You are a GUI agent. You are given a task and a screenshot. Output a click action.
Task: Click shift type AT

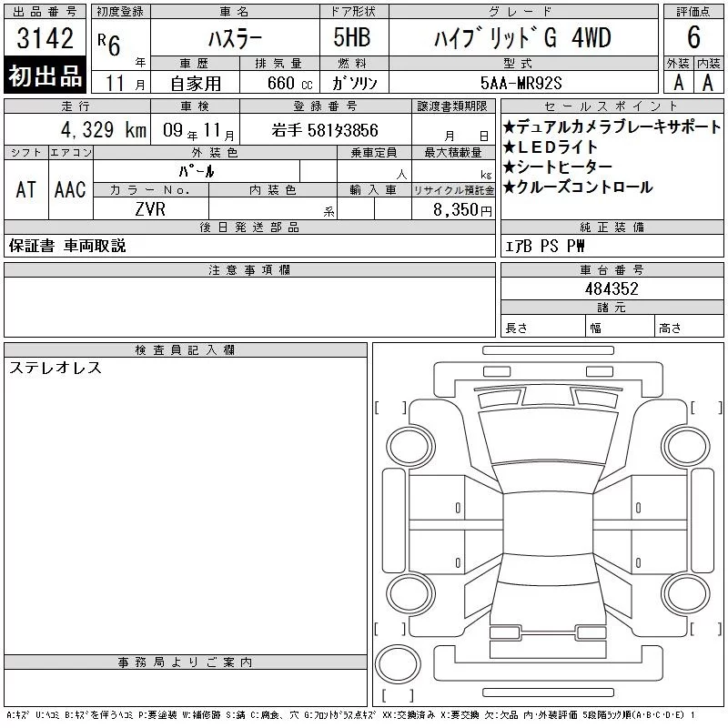click(26, 189)
